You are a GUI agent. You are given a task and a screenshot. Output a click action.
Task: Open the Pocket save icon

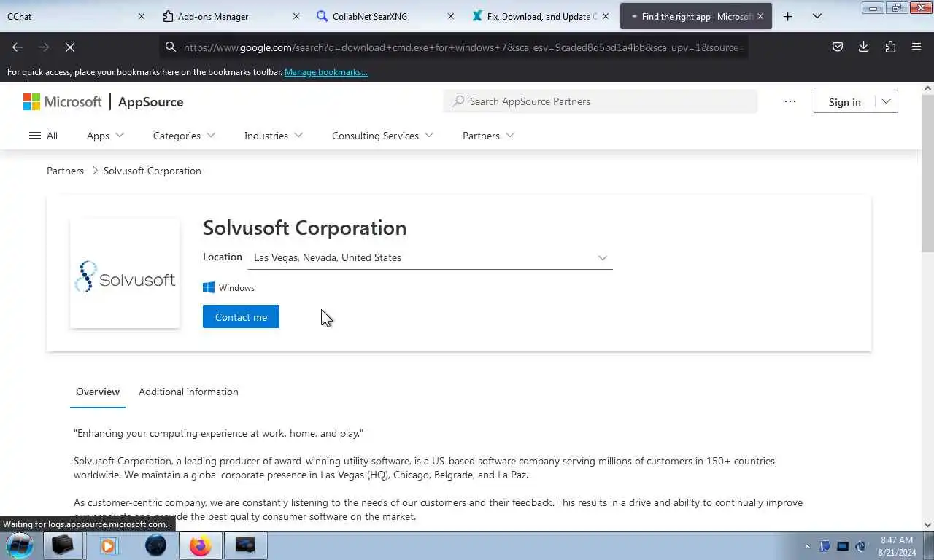point(838,47)
